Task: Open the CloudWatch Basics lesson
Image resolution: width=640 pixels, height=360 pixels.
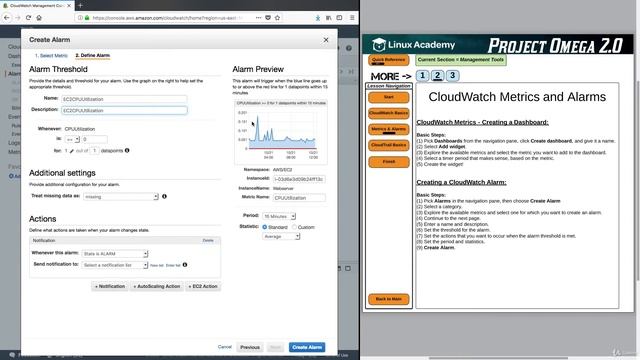Action: pos(389,113)
